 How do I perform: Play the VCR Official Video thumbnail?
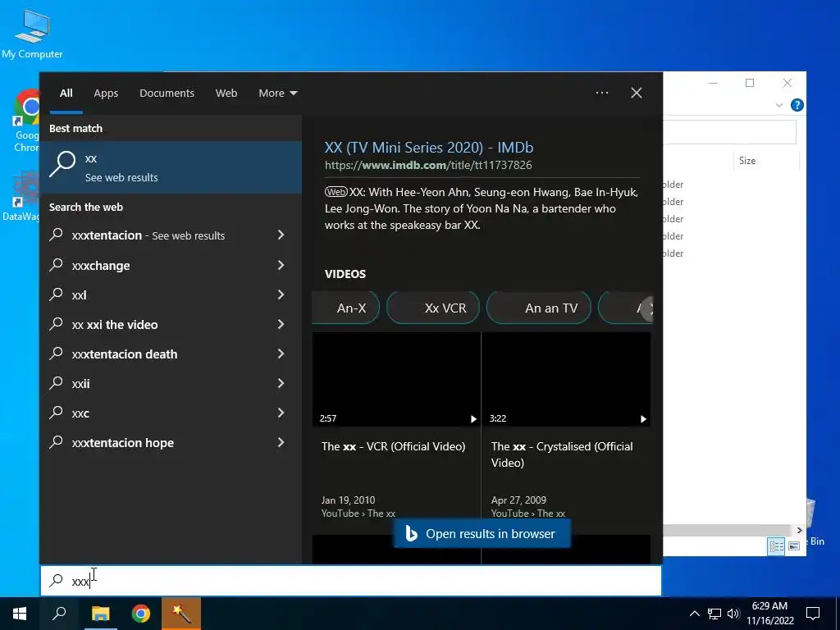point(396,379)
